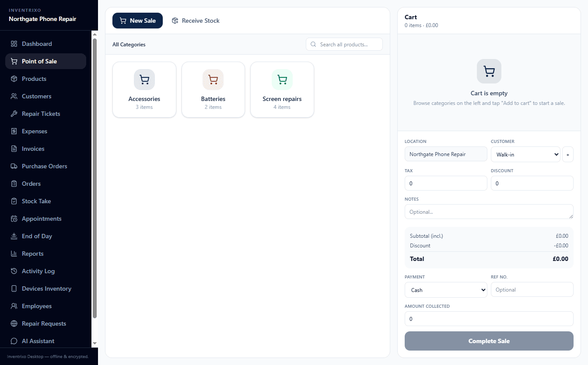The height and width of the screenshot is (365, 588).
Task: Click the Tax input field
Action: tap(446, 183)
